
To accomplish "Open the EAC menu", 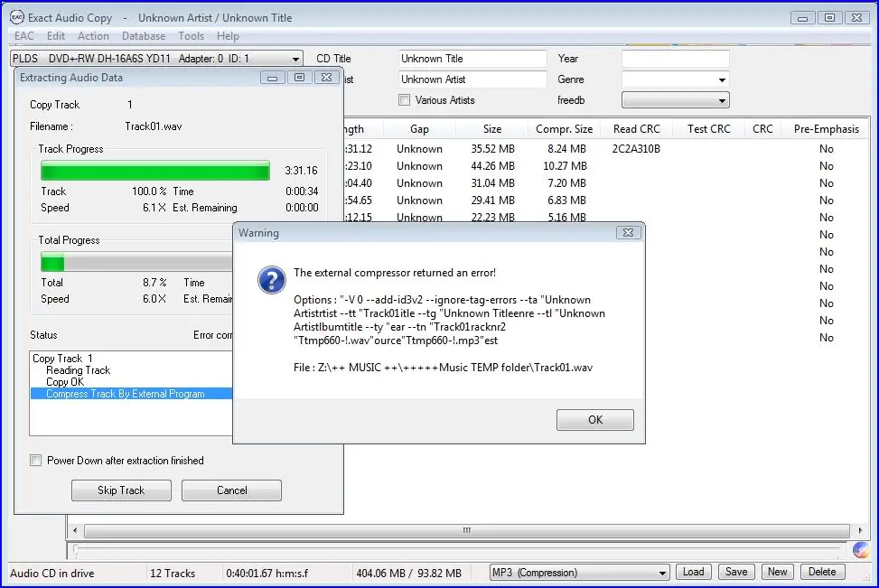I will [x=24, y=36].
